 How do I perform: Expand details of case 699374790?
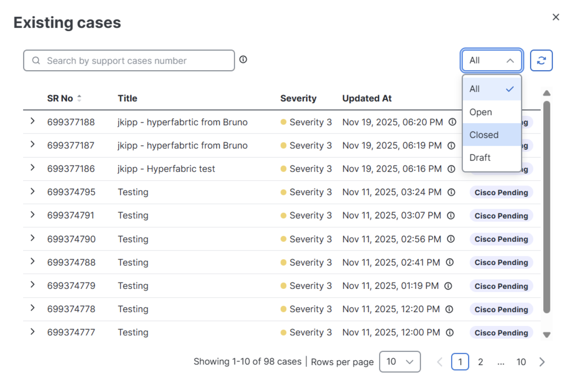(x=32, y=239)
